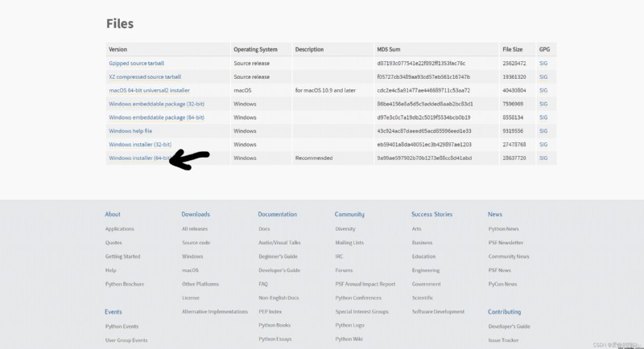Open the Beginner's Guide link
The height and width of the screenshot is (349, 644).
coord(278,257)
